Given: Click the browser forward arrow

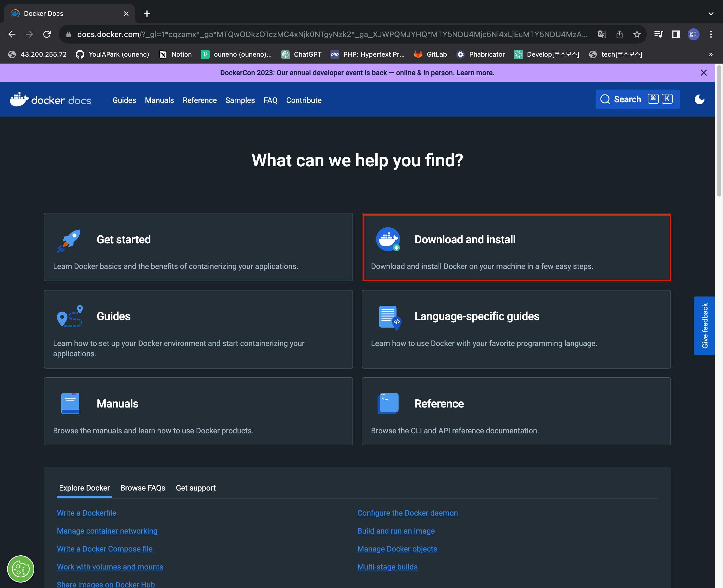Looking at the screenshot, I should click(x=29, y=34).
